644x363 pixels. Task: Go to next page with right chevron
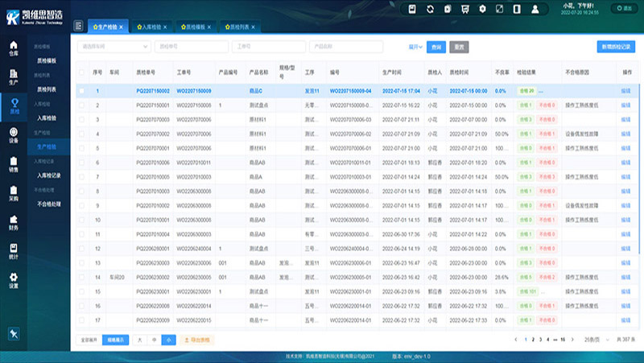(x=572, y=340)
